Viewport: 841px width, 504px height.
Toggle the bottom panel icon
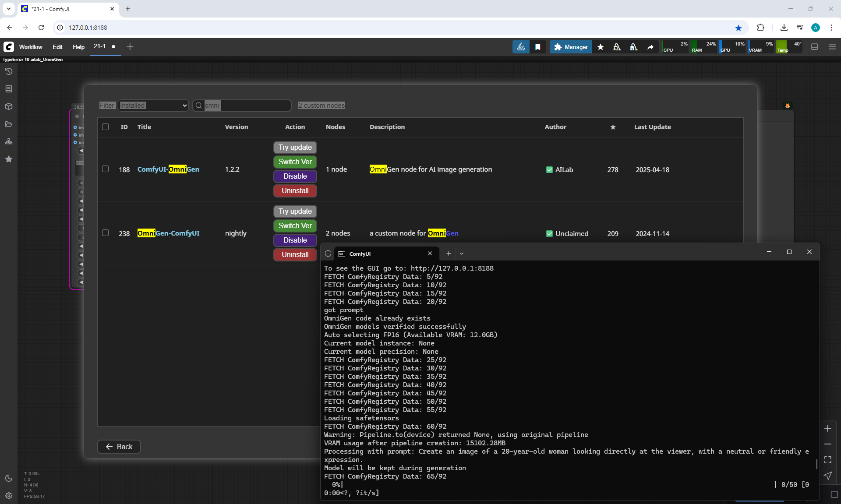[x=815, y=47]
